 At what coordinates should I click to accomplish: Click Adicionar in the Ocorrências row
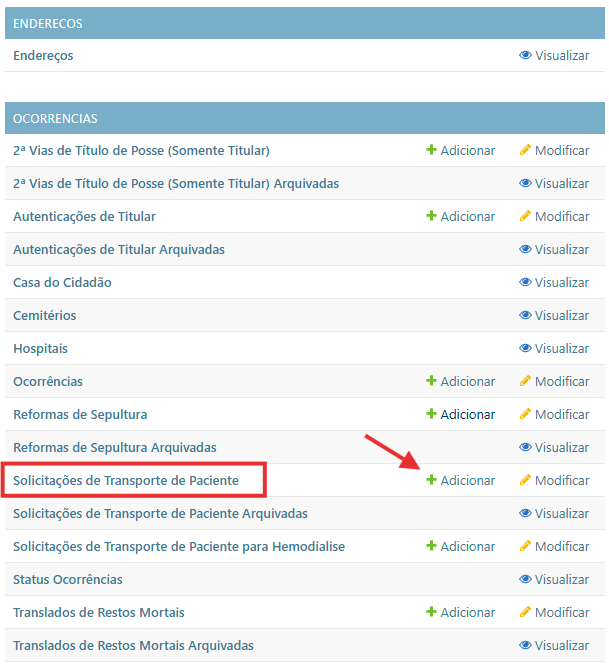[467, 381]
